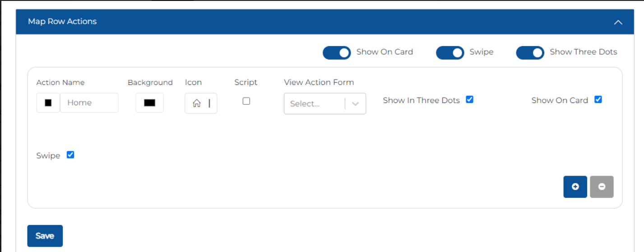Open the Background color swatch
644x252 pixels.
(149, 103)
